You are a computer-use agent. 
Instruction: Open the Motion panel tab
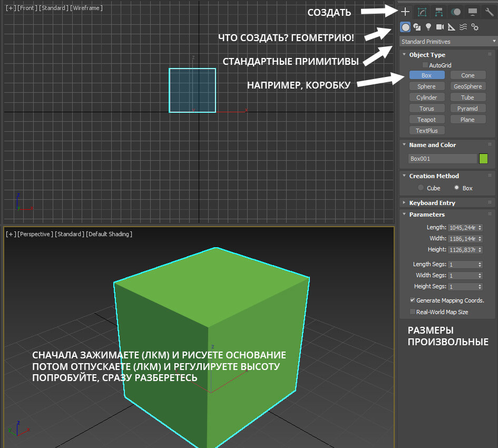[456, 12]
